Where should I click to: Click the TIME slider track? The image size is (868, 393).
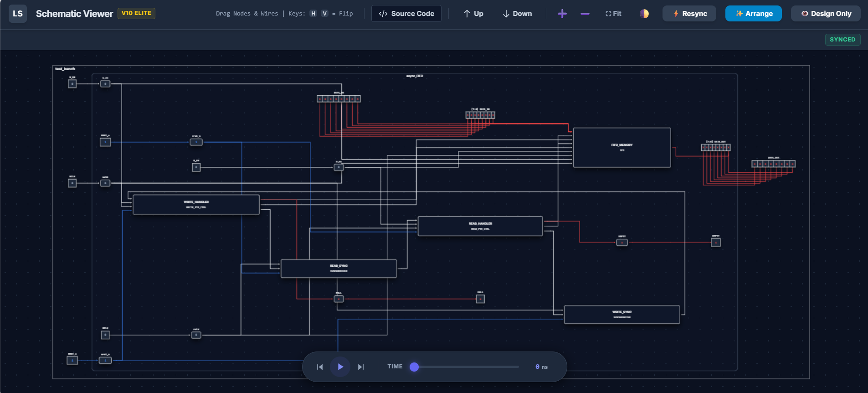click(464, 367)
